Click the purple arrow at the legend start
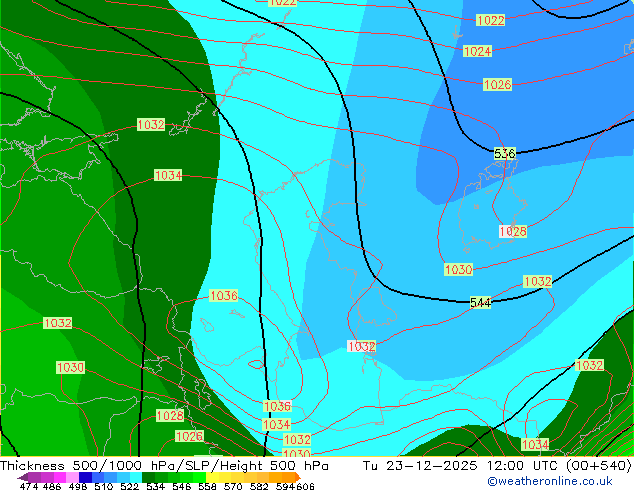Screen dimensions: 634x490 pos(23,477)
